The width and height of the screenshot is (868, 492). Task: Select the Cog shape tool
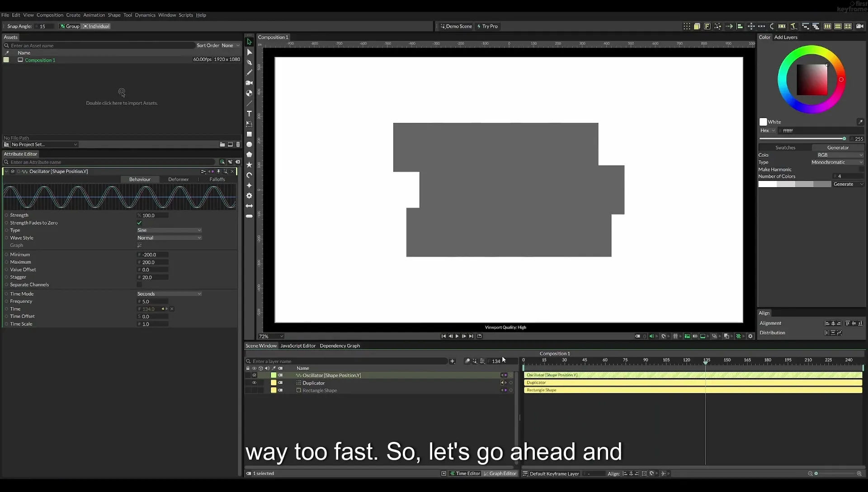pos(249,196)
